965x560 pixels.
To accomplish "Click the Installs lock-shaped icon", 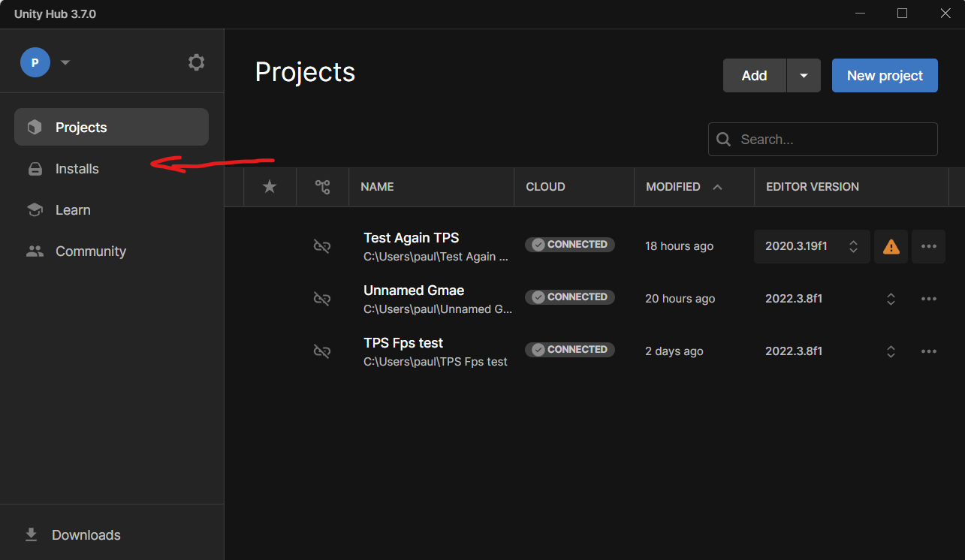I will 35,169.
